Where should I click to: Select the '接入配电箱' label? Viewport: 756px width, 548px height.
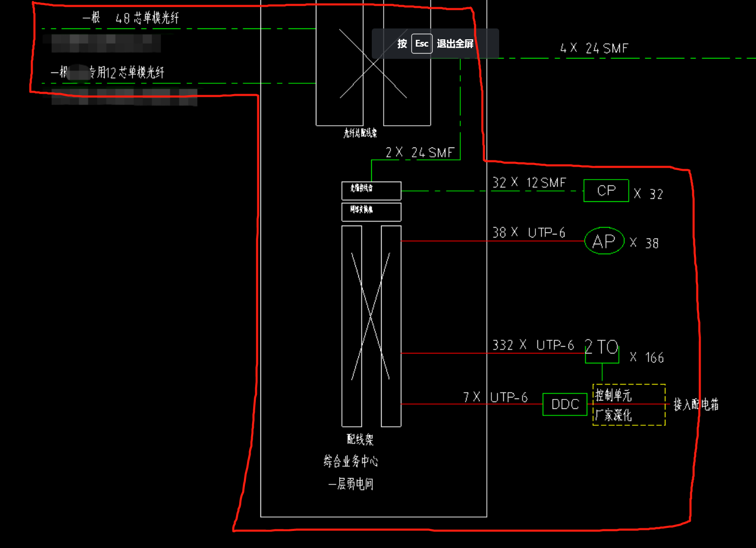coord(696,405)
